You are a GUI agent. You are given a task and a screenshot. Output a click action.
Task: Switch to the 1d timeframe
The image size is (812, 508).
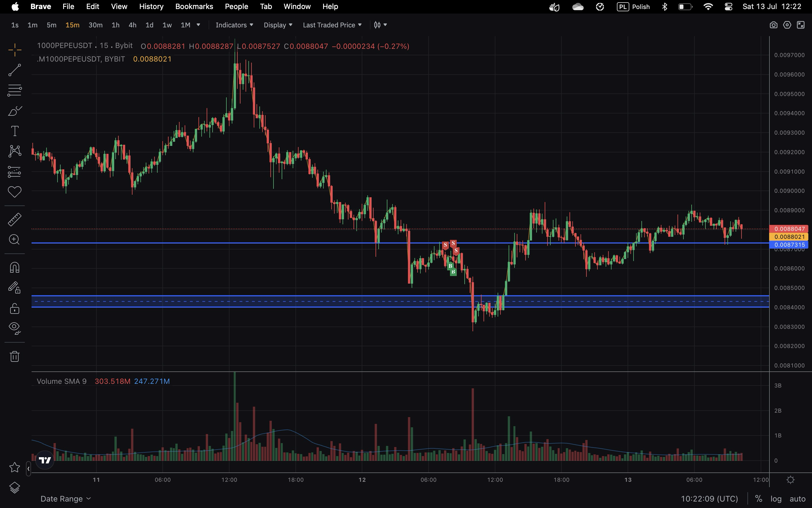coord(149,25)
